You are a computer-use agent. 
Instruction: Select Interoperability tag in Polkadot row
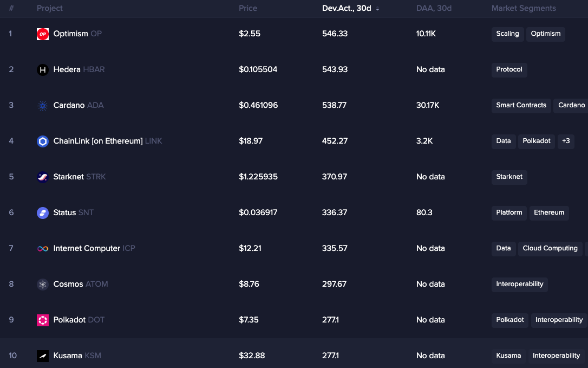coord(559,320)
